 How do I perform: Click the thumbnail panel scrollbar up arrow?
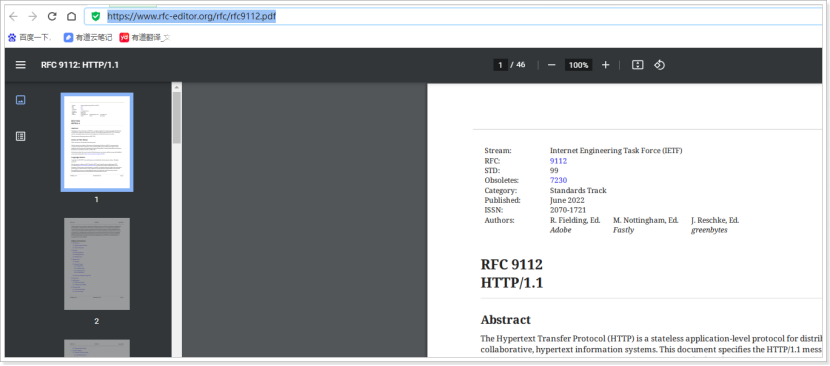click(177, 87)
